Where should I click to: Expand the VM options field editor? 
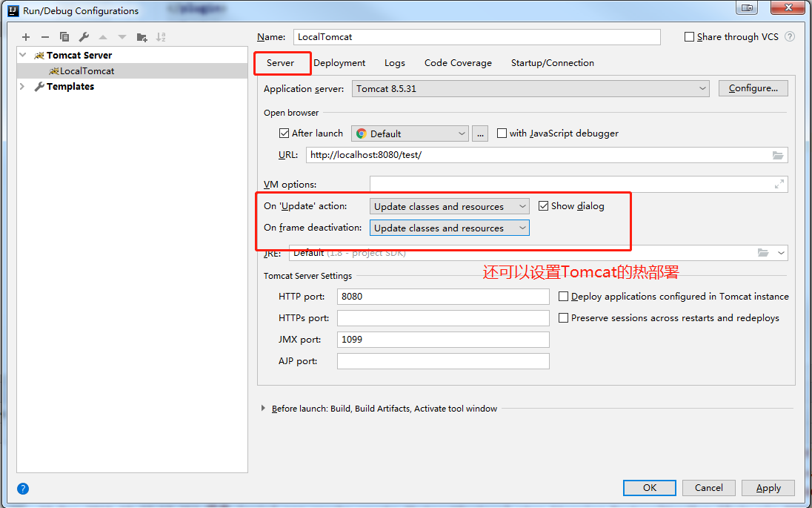point(779,184)
